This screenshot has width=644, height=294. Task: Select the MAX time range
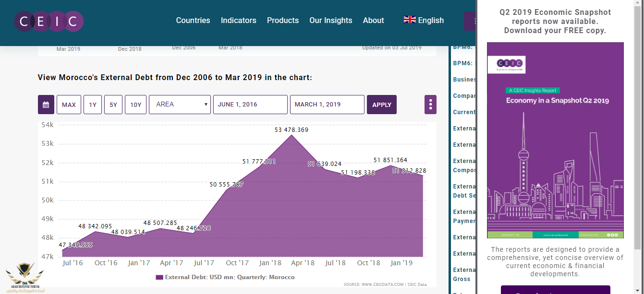click(69, 105)
